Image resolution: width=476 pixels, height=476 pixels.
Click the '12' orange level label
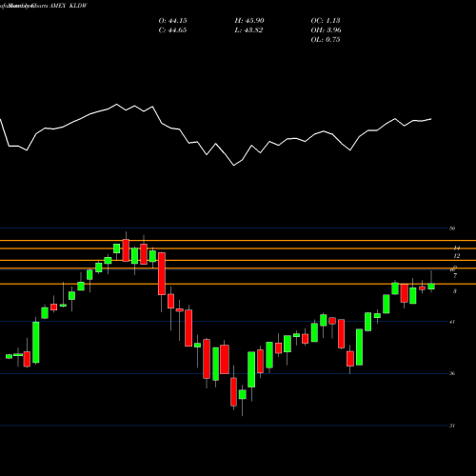pyautogui.click(x=457, y=256)
